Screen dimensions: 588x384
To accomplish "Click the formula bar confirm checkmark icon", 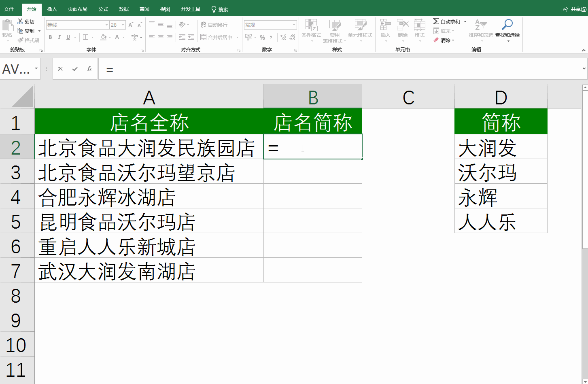I will 75,69.
